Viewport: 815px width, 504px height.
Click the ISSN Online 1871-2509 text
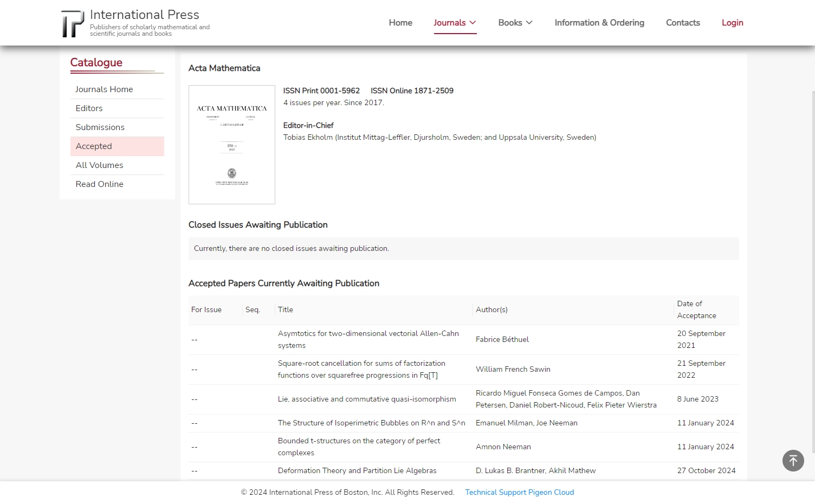(412, 91)
